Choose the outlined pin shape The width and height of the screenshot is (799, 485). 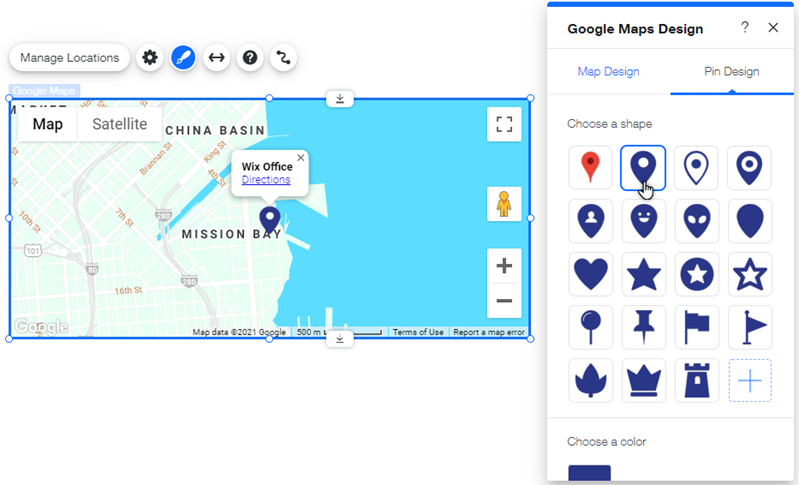(696, 168)
